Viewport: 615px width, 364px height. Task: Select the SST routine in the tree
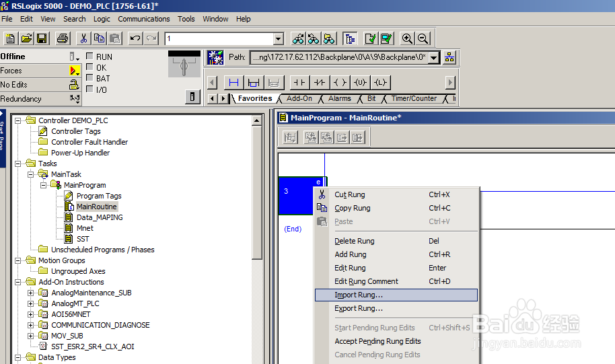click(83, 239)
